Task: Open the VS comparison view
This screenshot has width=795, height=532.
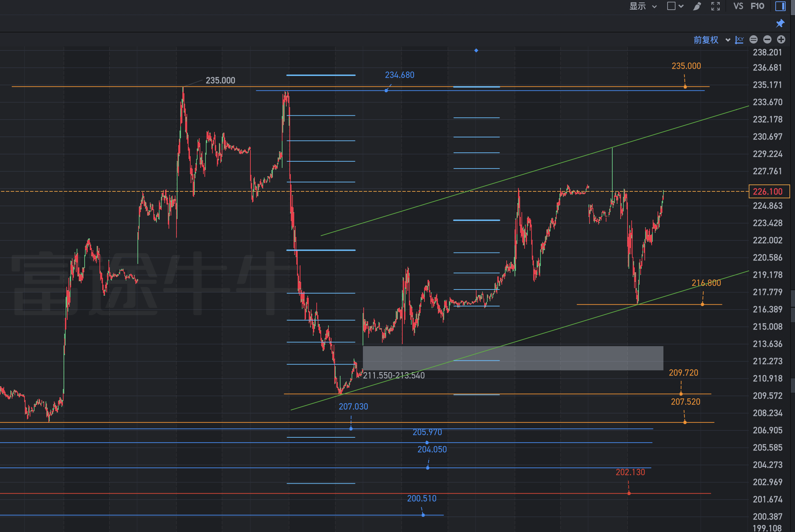Action: 738,6
